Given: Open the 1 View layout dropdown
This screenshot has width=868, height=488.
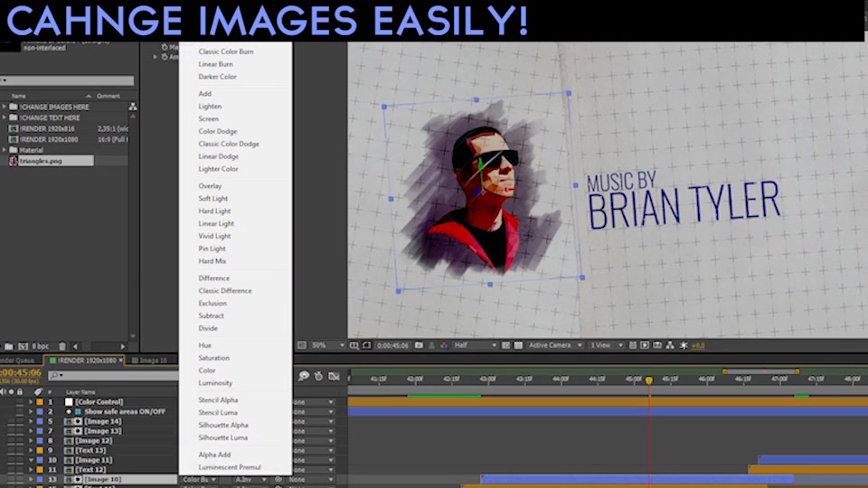Looking at the screenshot, I should click(606, 345).
